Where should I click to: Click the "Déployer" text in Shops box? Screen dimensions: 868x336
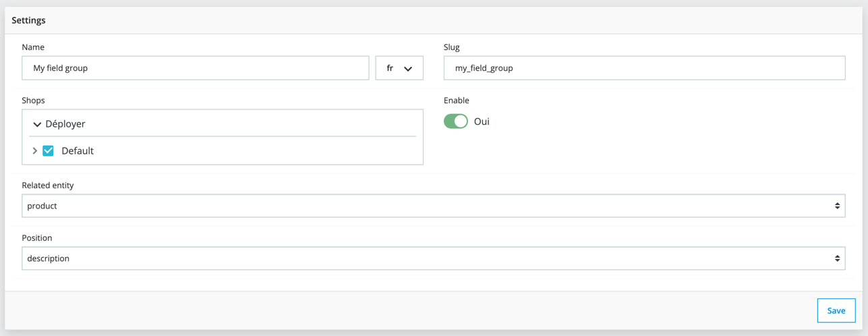point(65,124)
